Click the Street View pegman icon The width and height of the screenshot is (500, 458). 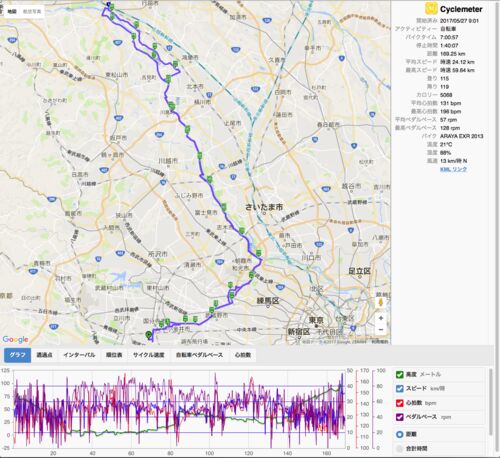tap(381, 303)
